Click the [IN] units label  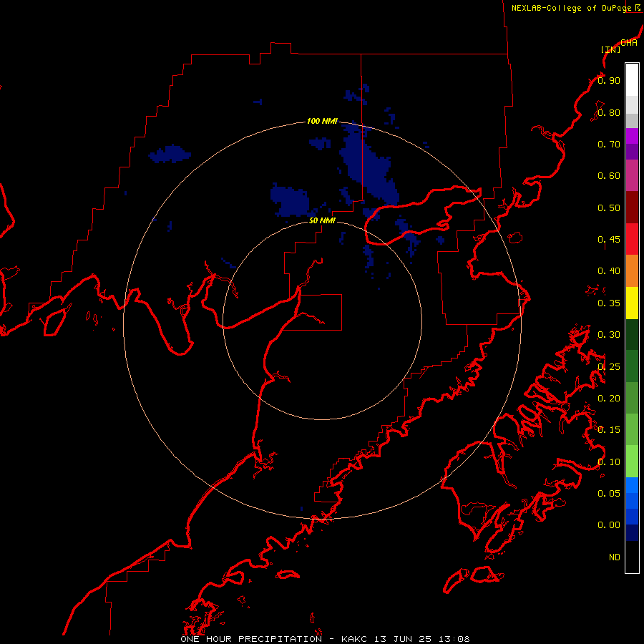pyautogui.click(x=610, y=49)
